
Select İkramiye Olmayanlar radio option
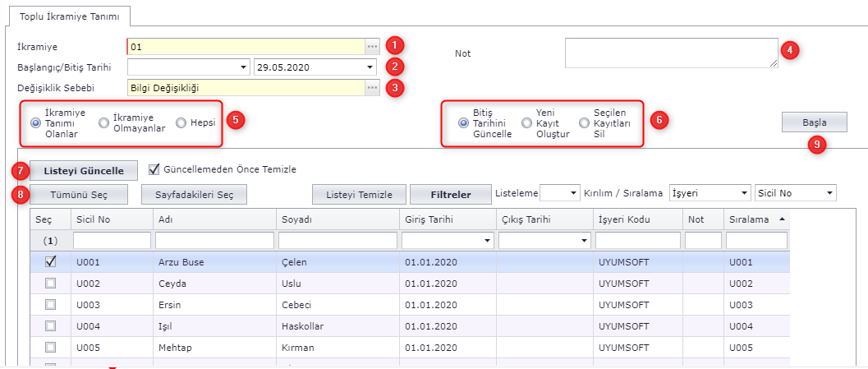[103, 123]
